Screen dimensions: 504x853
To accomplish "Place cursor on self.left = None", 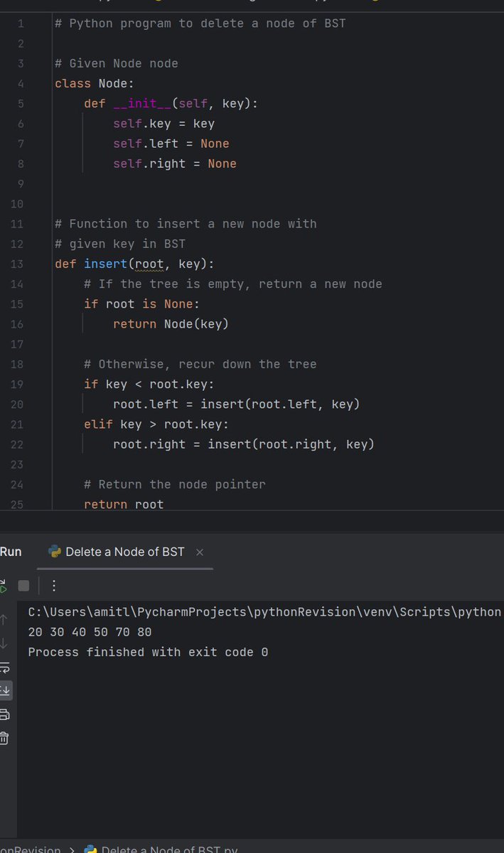I will coord(171,144).
